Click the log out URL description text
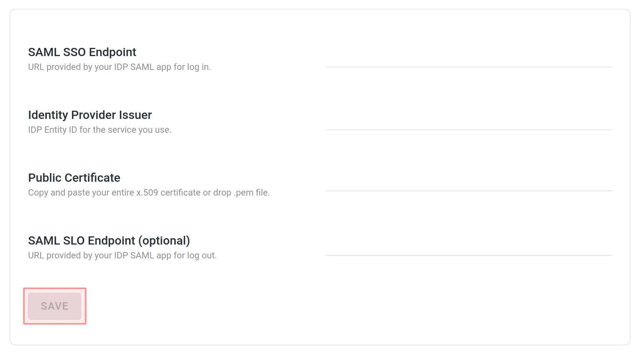Viewport: 644px width, 353px height. tap(122, 255)
